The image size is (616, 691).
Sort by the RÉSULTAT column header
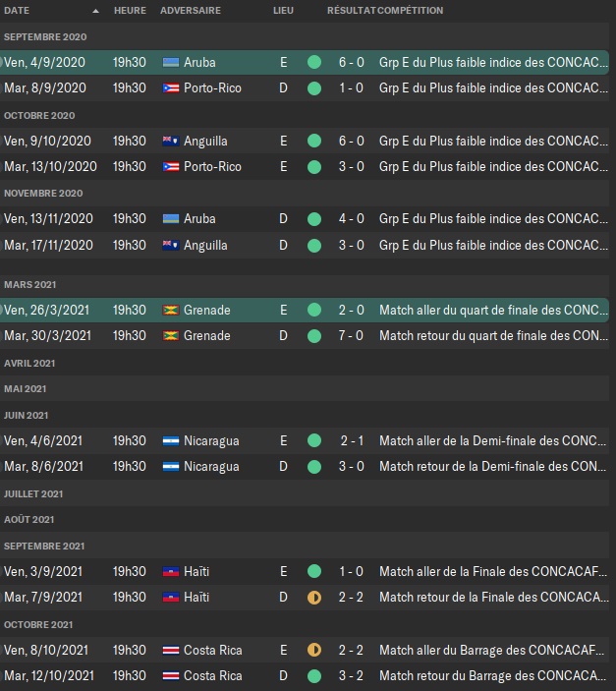[351, 10]
